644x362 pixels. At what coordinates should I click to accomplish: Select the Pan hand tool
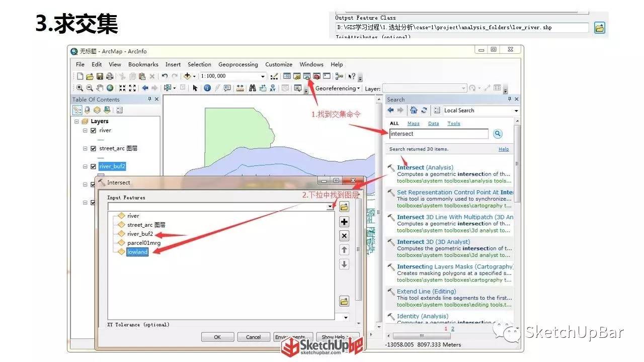coord(100,88)
